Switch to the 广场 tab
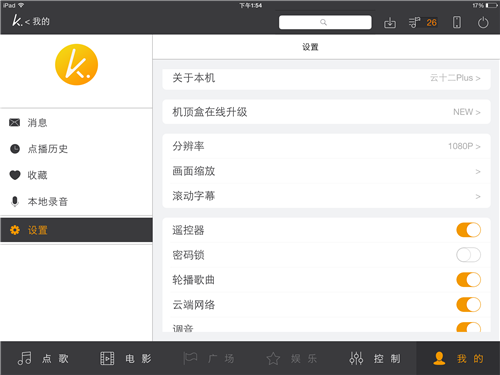This screenshot has height=375, width=500. tap(208, 358)
